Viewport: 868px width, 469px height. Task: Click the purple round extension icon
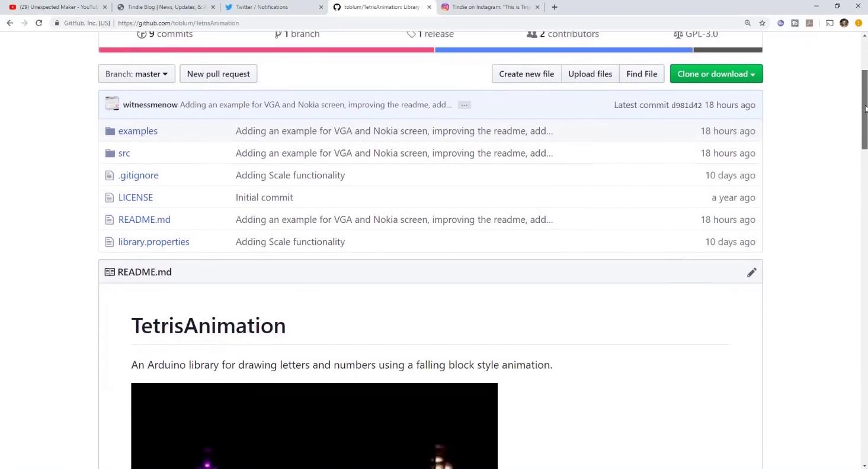[780, 23]
